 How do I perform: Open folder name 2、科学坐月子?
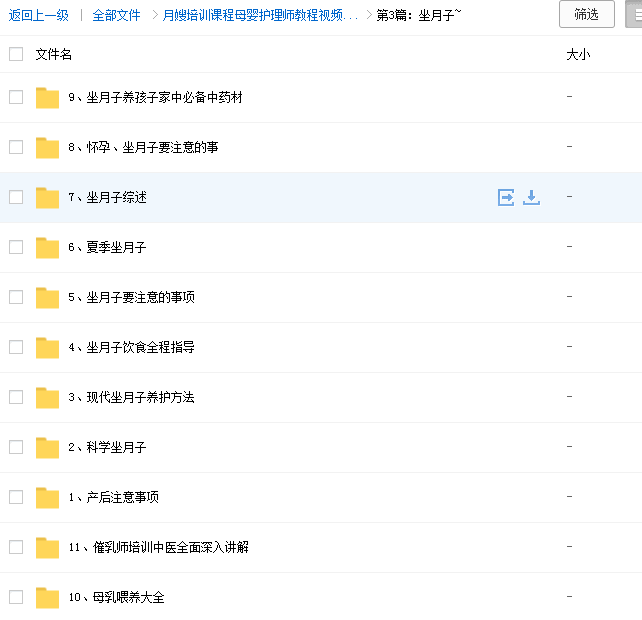(107, 447)
